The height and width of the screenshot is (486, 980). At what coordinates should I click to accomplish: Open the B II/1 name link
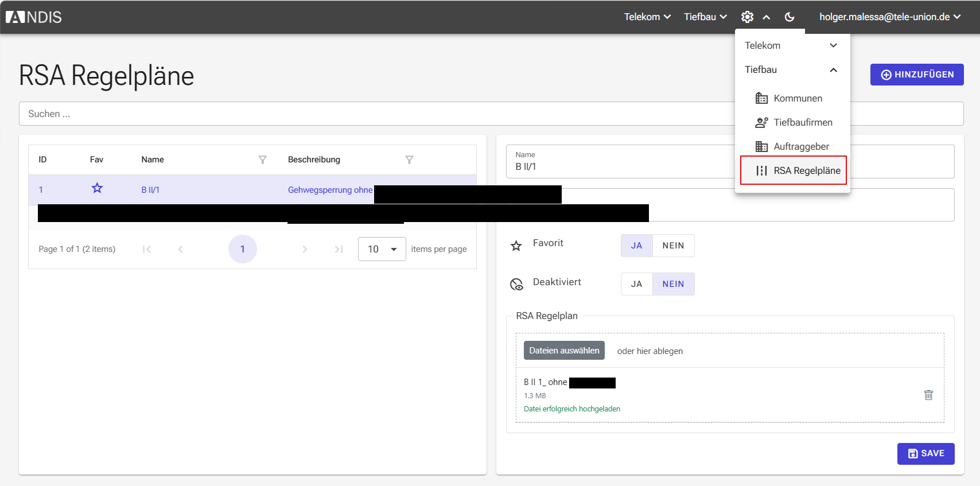click(x=150, y=190)
